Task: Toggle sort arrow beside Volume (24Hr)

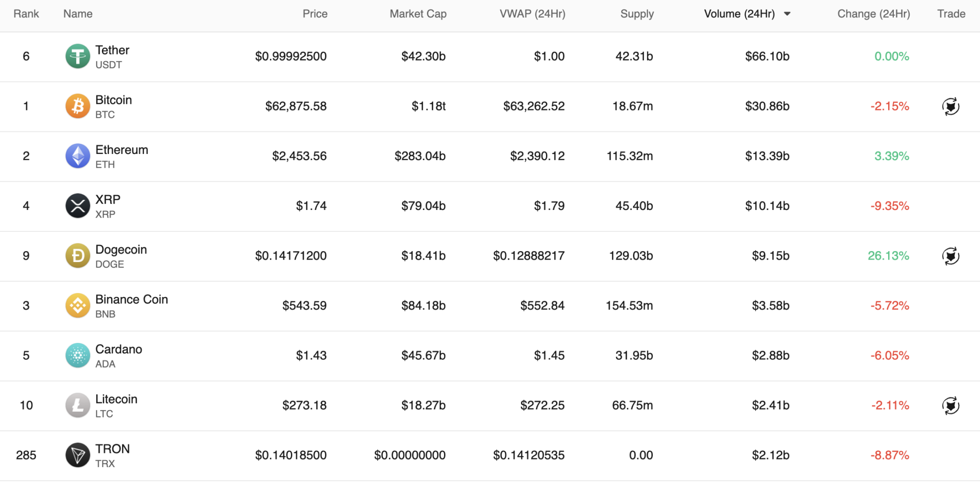Action: [x=787, y=14]
